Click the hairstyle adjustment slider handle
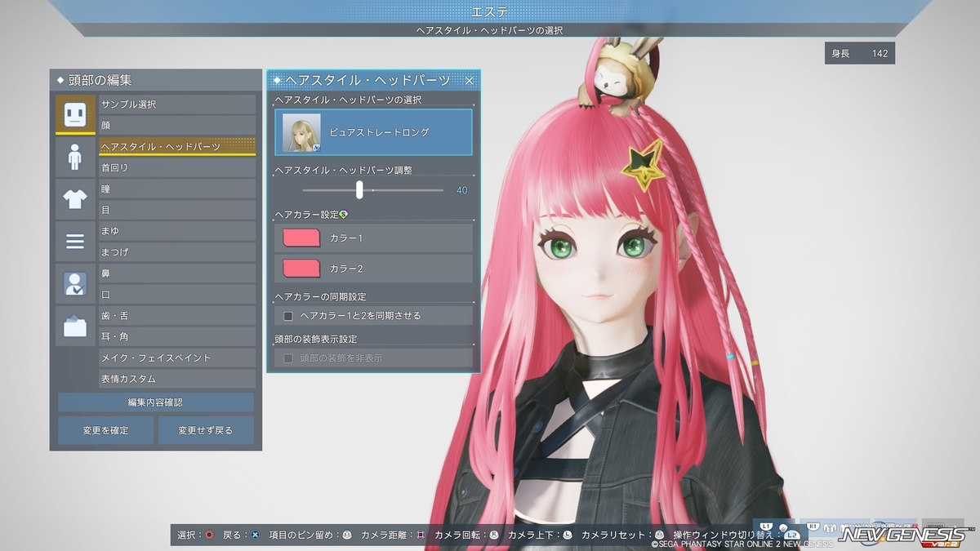The image size is (980, 551). pyautogui.click(x=359, y=189)
